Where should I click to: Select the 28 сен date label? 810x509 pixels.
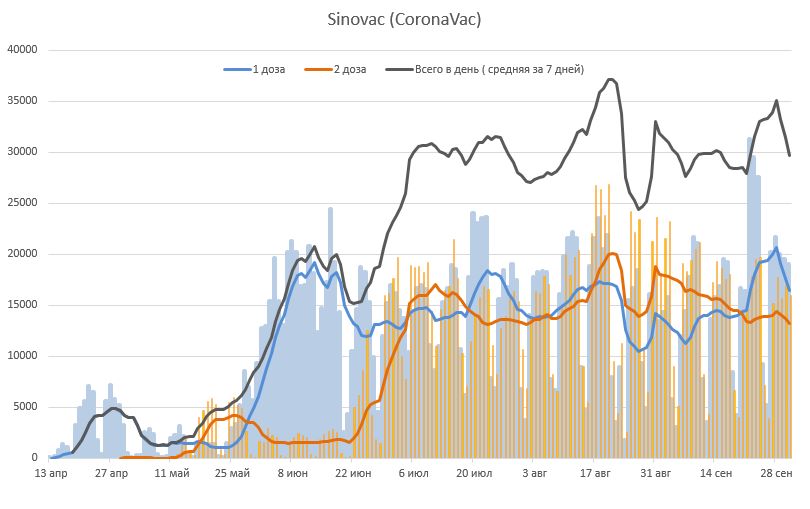[x=777, y=473]
